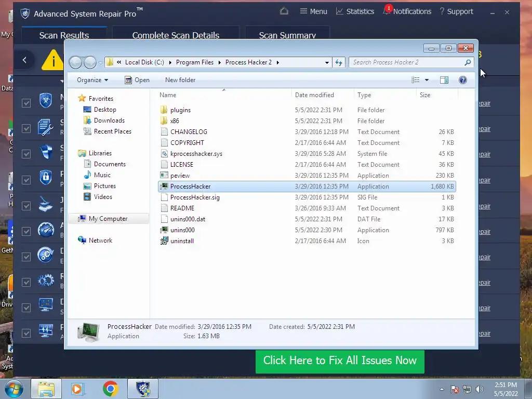Select the ProcessHacker.sig file
The width and height of the screenshot is (532, 399).
pos(195,197)
